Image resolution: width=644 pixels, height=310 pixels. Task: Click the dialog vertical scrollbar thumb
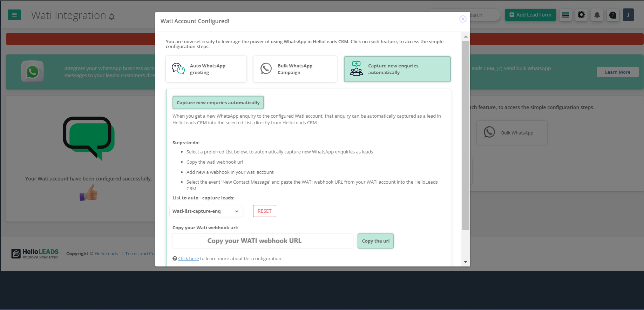click(x=466, y=135)
